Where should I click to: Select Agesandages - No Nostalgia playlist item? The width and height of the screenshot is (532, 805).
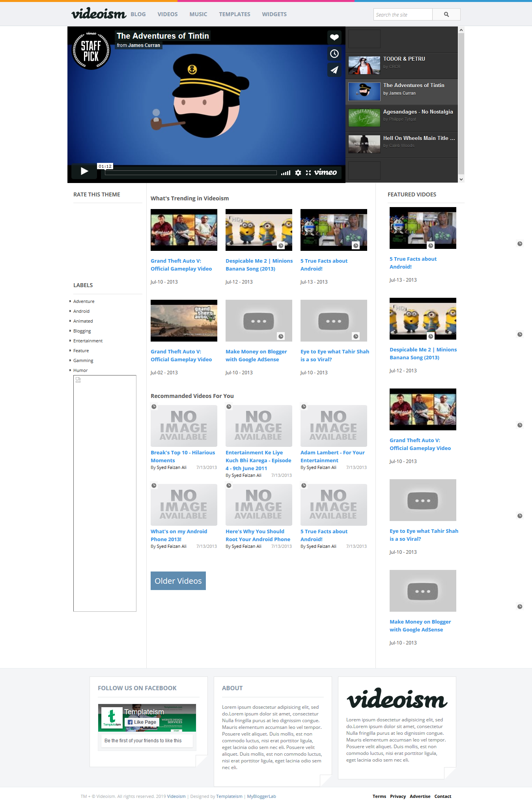(x=401, y=118)
